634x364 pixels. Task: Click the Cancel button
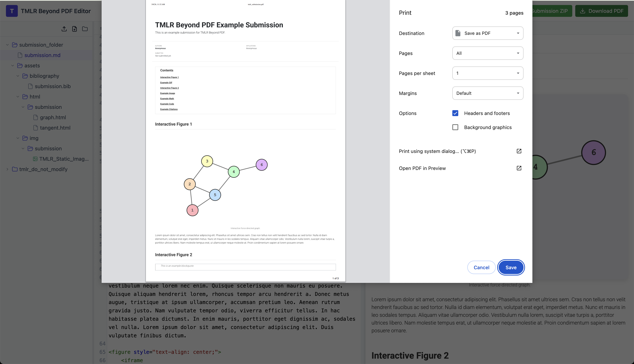click(481, 268)
